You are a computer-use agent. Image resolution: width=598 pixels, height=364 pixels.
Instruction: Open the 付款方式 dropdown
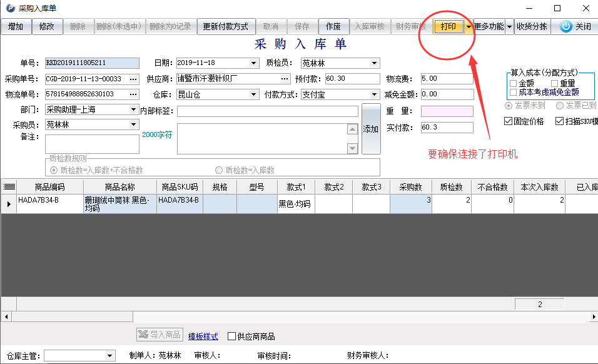pos(375,94)
